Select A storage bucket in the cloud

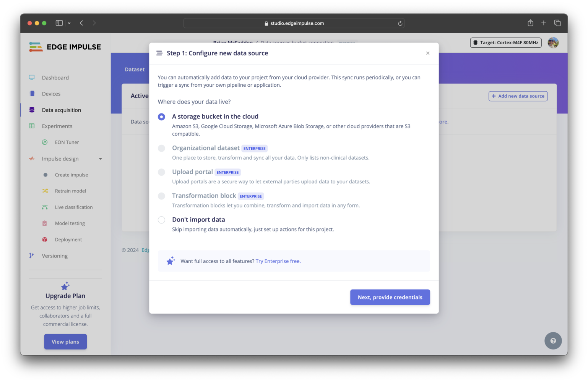pyautogui.click(x=162, y=117)
